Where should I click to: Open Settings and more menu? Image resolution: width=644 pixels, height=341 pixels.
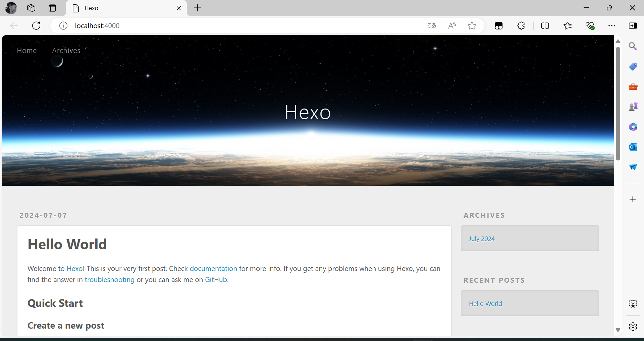point(612,26)
